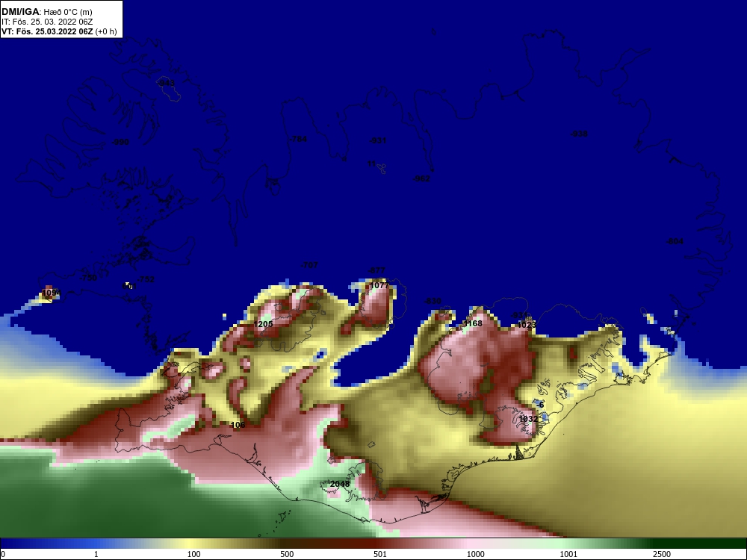Click the 1023 value label
This screenshot has height=560, width=747.
click(x=527, y=325)
